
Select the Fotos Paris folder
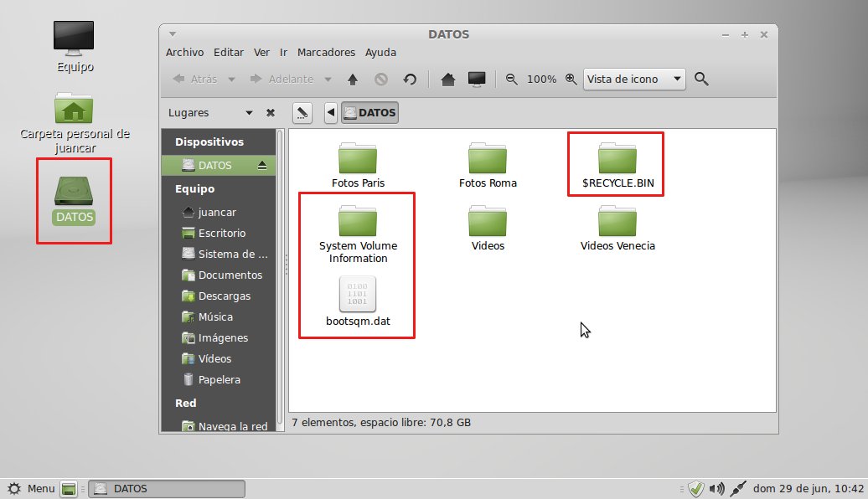(x=358, y=161)
